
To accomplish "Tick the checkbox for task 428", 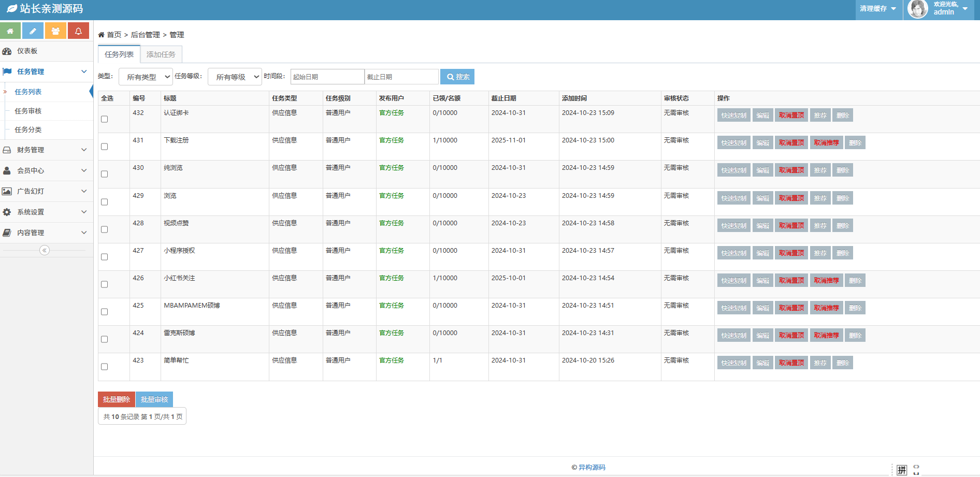I will point(105,229).
